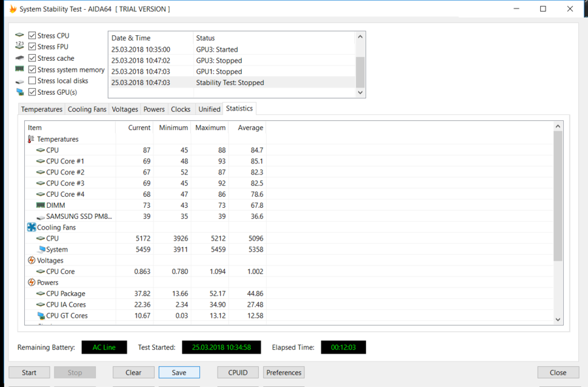The image size is (588, 387).
Task: Click the thermometer icon of Temperatures group
Action: click(x=31, y=139)
